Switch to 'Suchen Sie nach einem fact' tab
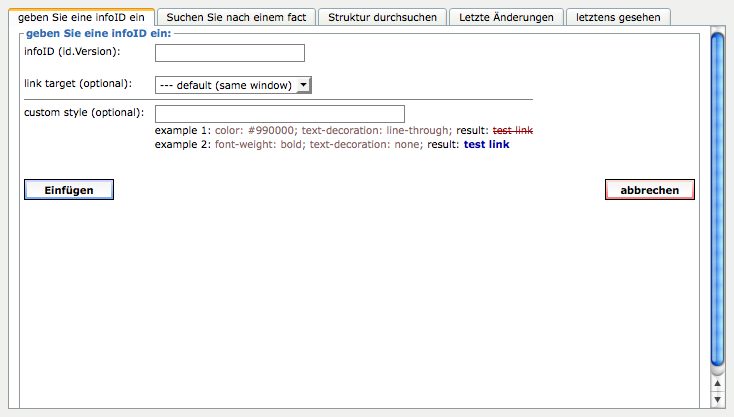The width and height of the screenshot is (734, 417). pyautogui.click(x=237, y=17)
